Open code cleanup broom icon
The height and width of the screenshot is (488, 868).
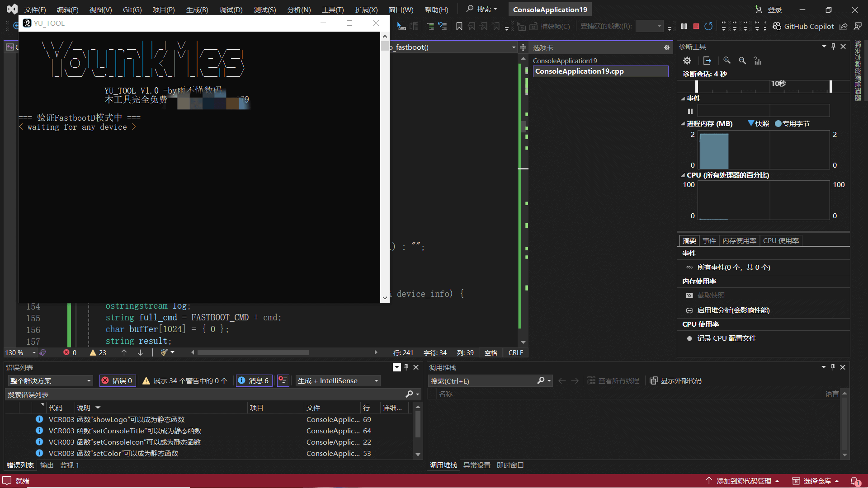pyautogui.click(x=164, y=352)
